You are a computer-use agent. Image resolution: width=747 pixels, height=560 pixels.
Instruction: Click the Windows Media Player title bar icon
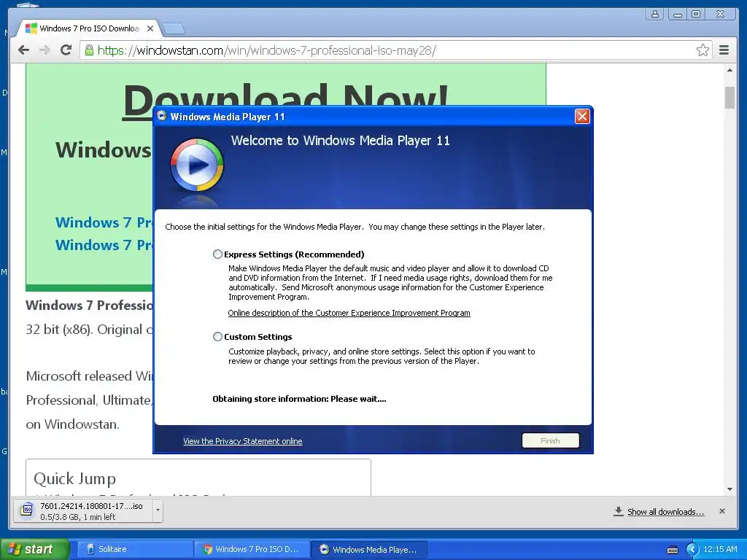(162, 116)
